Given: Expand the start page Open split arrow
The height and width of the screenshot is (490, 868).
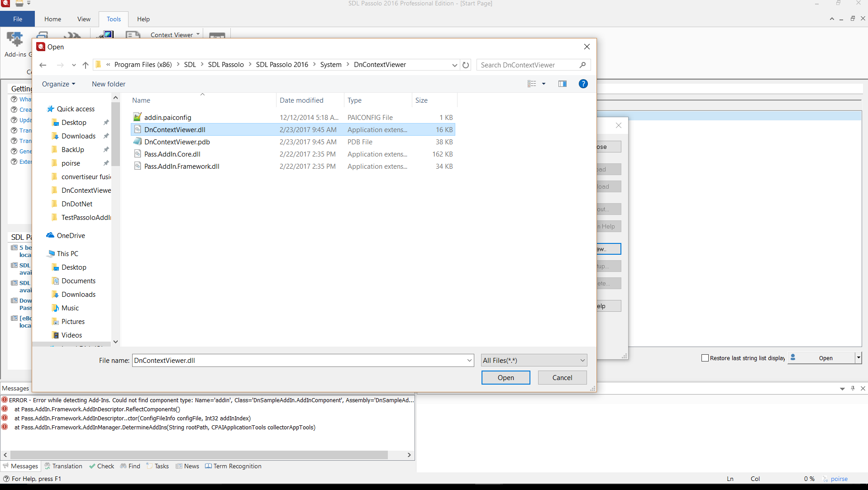Looking at the screenshot, I should (x=858, y=358).
